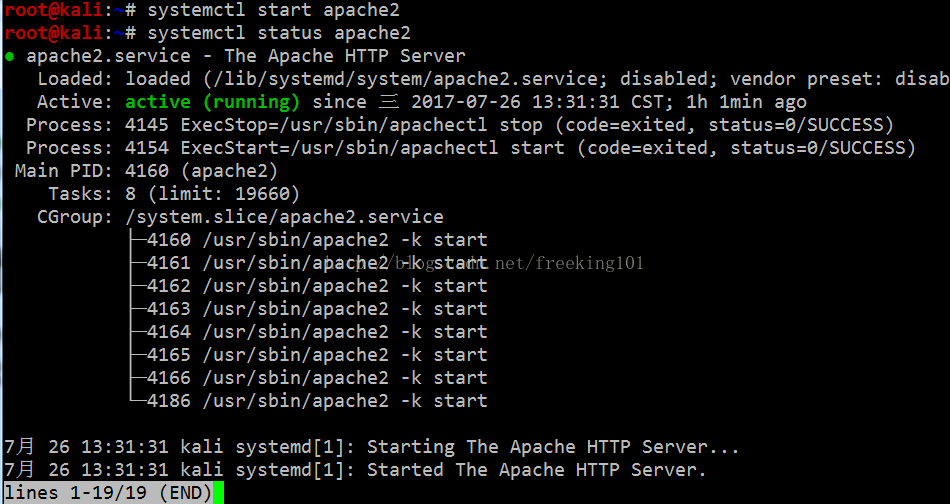This screenshot has height=504, width=950.
Task: Click the green terminal cursor block
Action: click(219, 492)
